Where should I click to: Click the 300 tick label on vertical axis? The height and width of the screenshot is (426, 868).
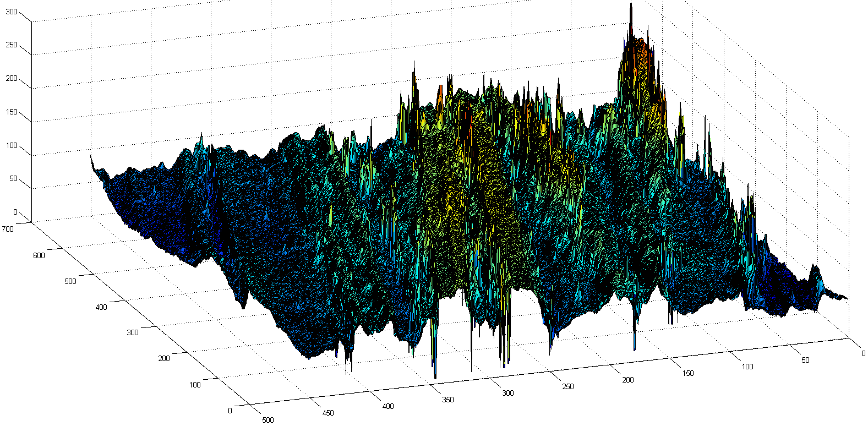point(12,12)
